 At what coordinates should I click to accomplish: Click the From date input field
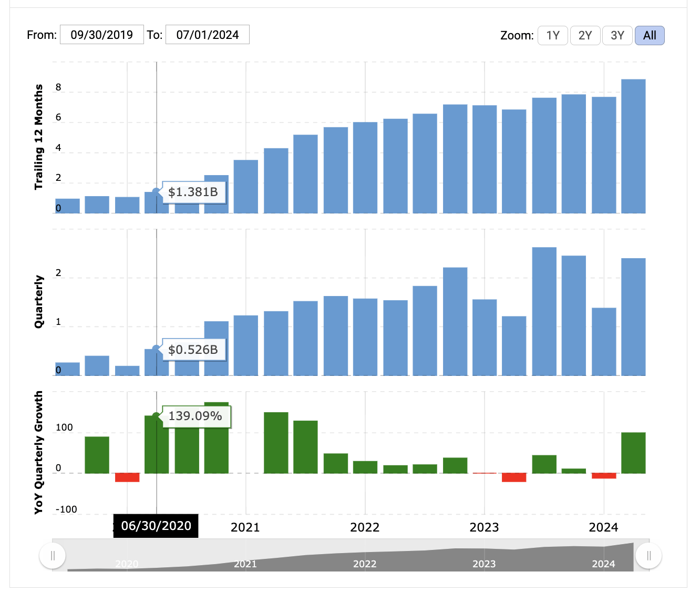coord(102,35)
